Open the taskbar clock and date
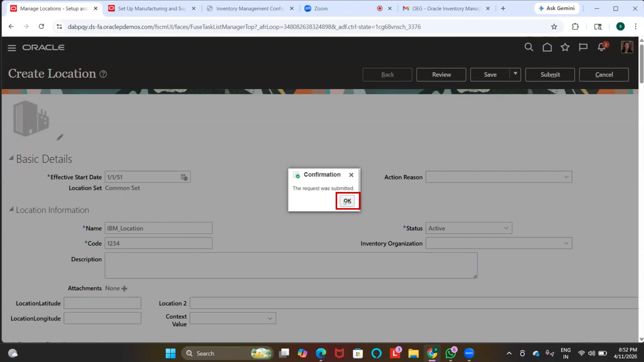Viewport: 644px width, 362px height. coord(625,353)
